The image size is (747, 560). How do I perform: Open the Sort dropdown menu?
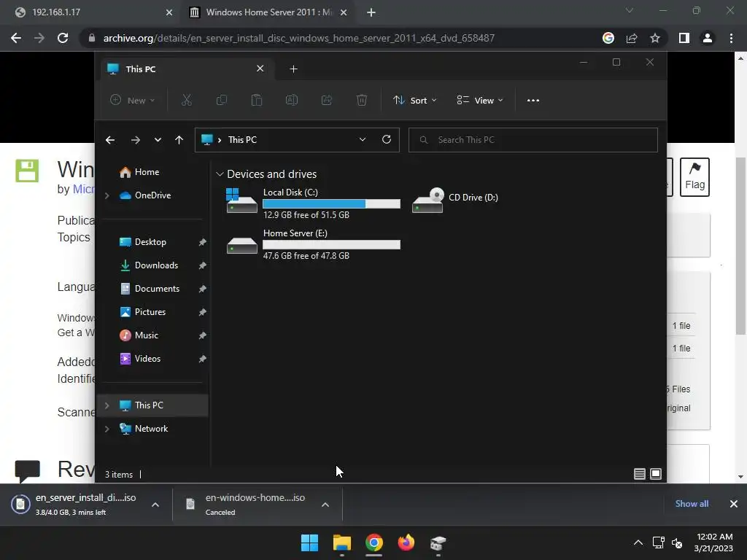[x=414, y=100]
